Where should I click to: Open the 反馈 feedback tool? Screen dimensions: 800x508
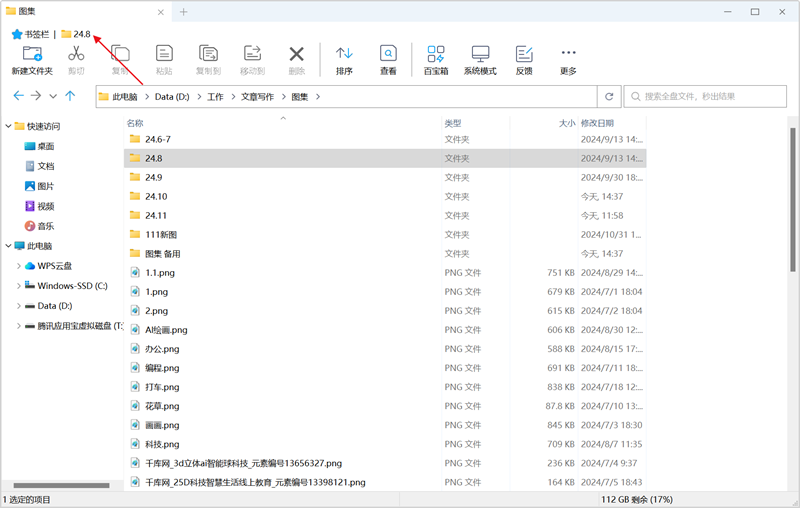[524, 60]
